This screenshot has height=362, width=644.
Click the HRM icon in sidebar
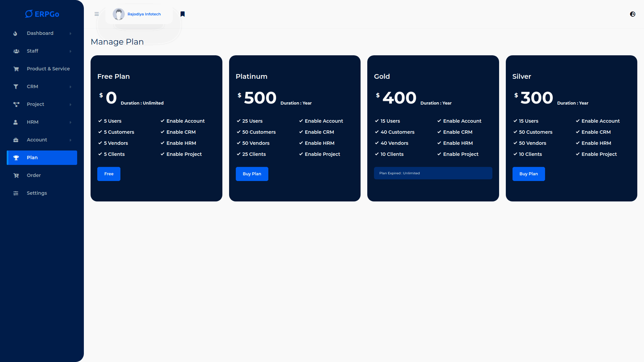(15, 122)
